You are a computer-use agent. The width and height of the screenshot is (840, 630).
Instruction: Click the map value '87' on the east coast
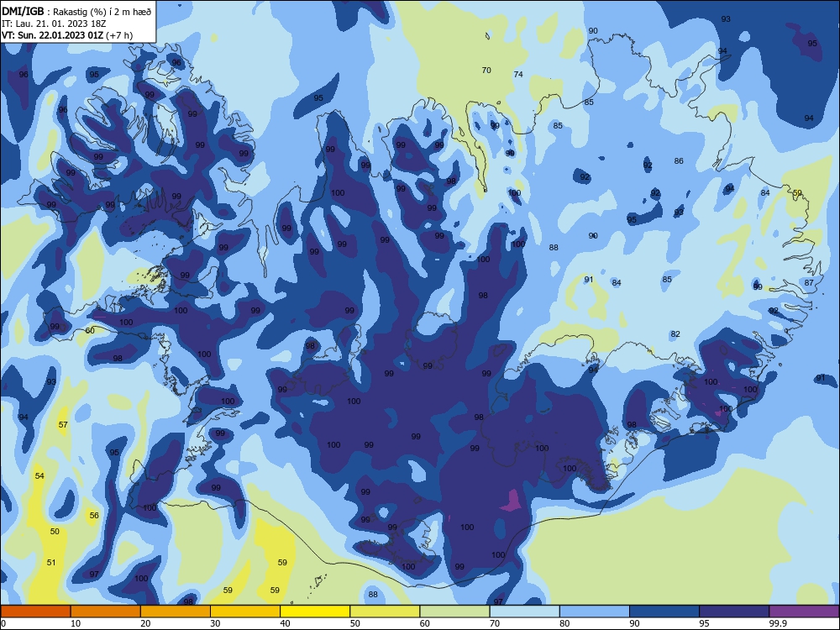pos(809,283)
